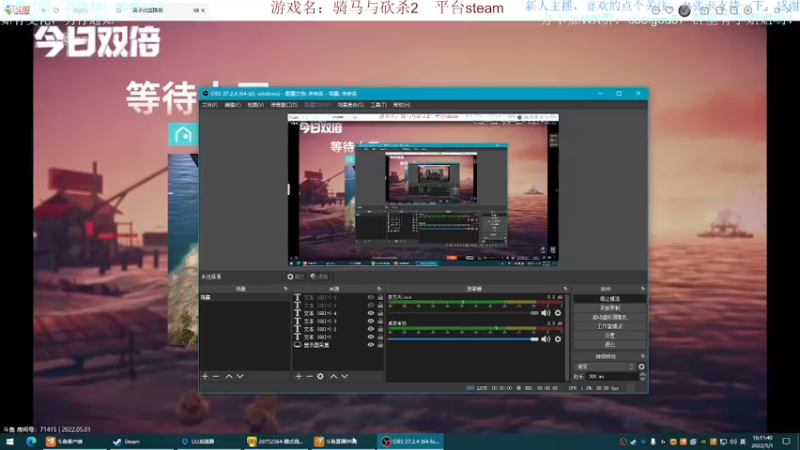The width and height of the screenshot is (800, 450).
Task: Adjust desktop audio volume slider
Action: [x=463, y=339]
